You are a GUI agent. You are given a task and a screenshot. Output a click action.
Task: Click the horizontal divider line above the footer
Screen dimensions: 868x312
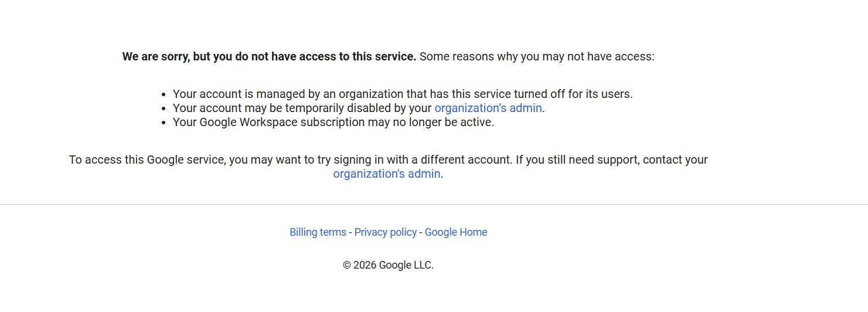click(x=434, y=205)
